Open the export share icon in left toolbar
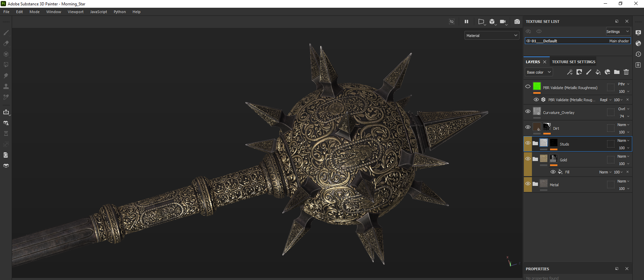This screenshot has width=644, height=280. point(6,112)
